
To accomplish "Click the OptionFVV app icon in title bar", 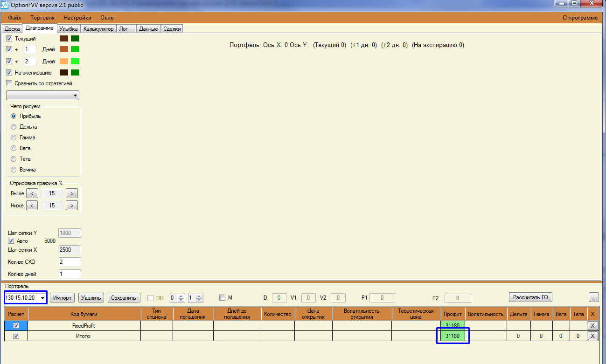I will click(5, 4).
